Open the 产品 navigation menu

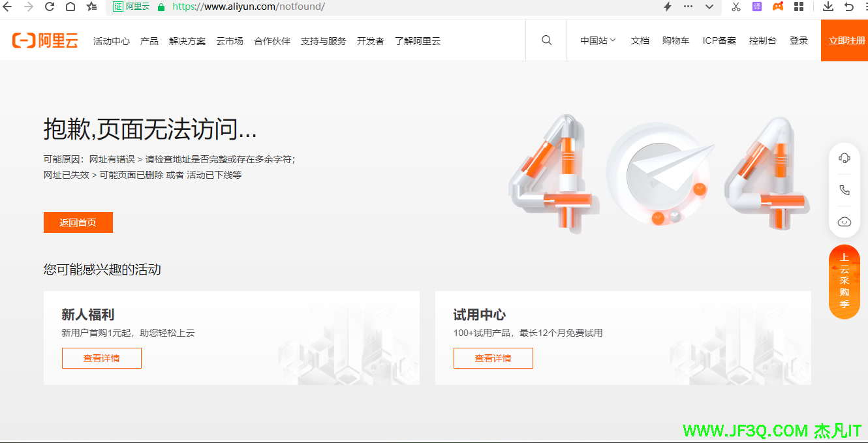[x=149, y=41]
